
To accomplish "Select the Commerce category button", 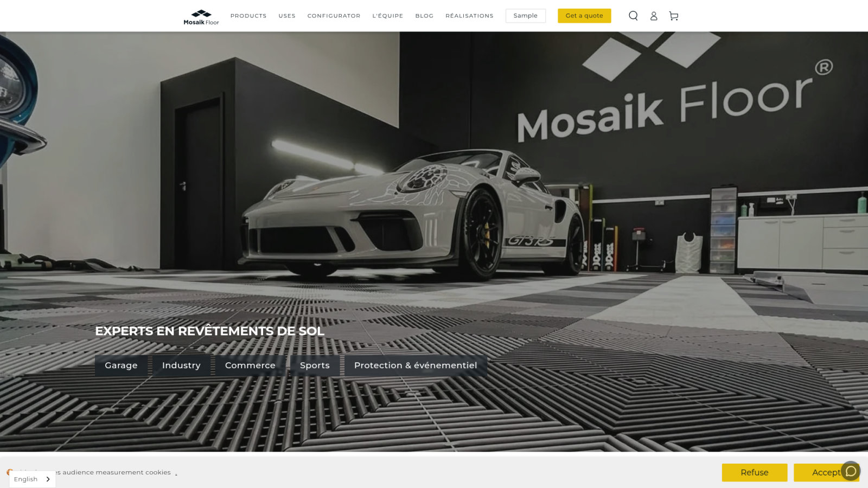I will tap(250, 365).
